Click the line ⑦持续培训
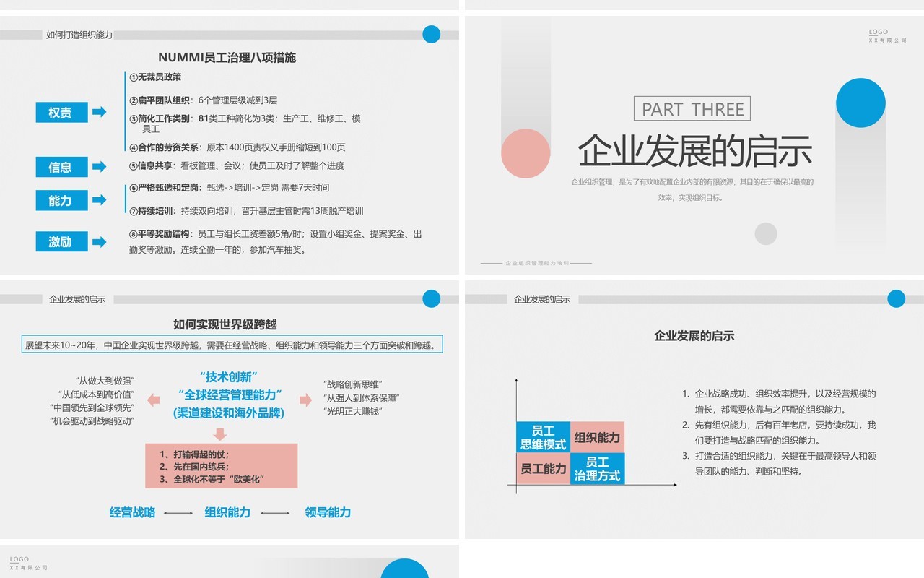 click(x=246, y=211)
